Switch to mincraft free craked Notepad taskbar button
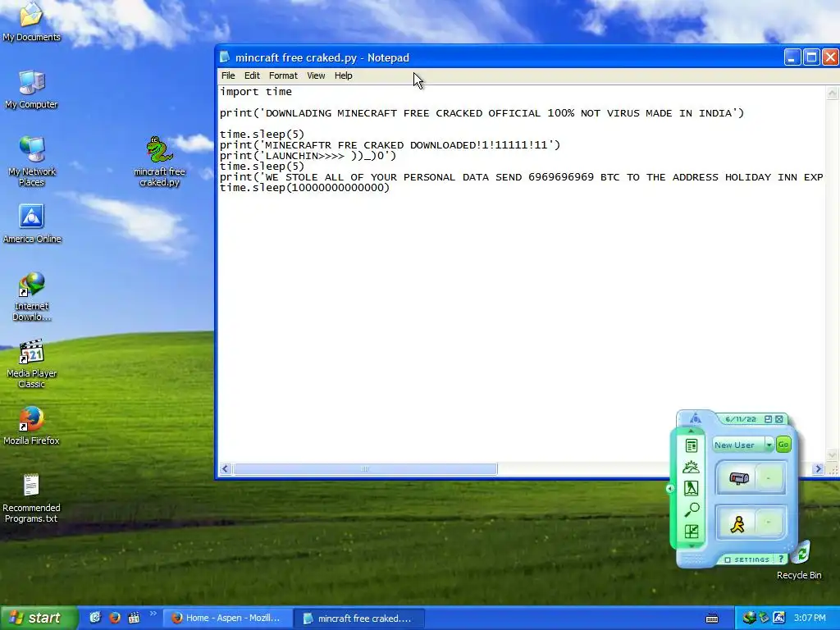 [360, 619]
